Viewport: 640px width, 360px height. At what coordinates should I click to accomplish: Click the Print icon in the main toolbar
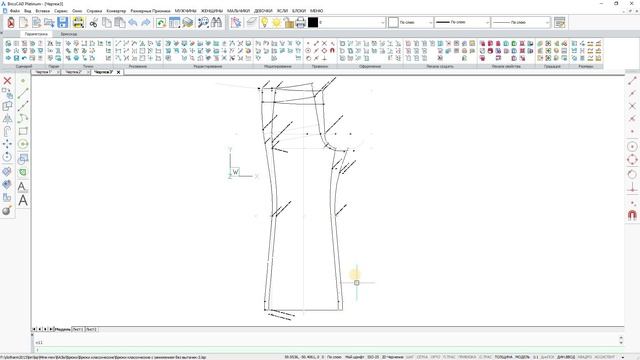78,22
